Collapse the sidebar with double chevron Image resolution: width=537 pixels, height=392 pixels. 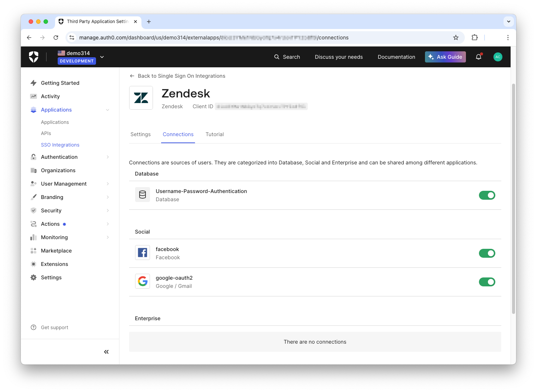(x=106, y=352)
